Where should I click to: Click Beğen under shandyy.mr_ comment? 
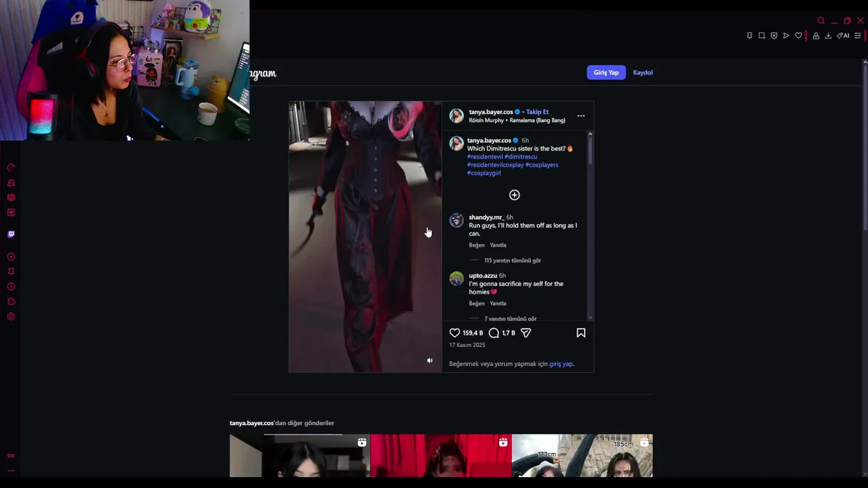(477, 245)
